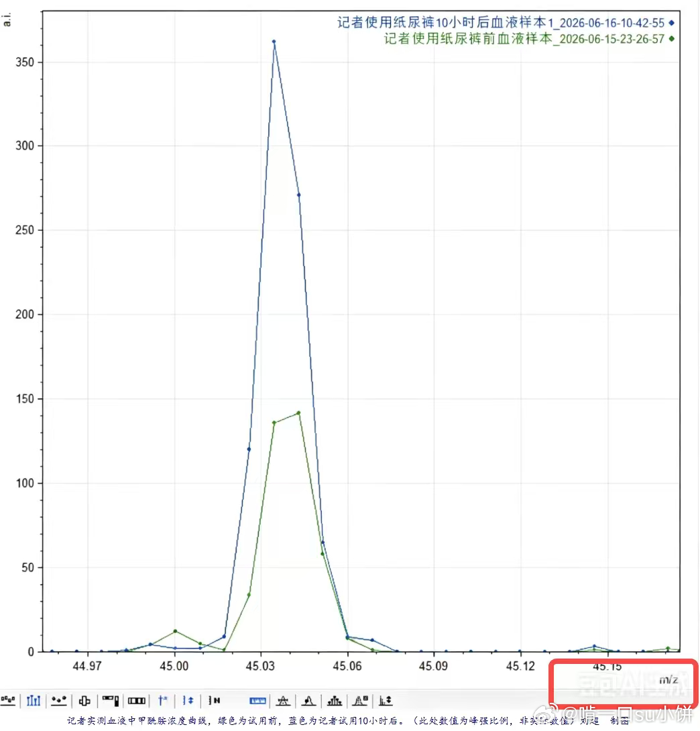Click the green peak data point near 141
This screenshot has width=700, height=731.
pos(298,412)
